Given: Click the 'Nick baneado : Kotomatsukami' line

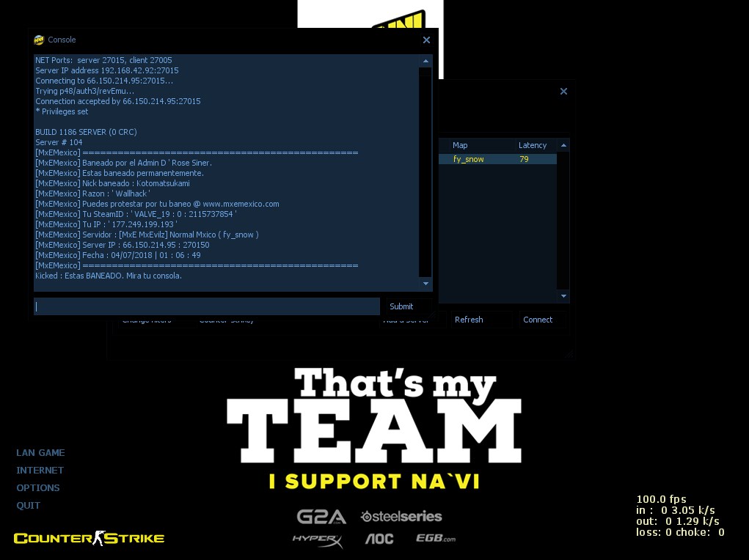Looking at the screenshot, I should [112, 183].
